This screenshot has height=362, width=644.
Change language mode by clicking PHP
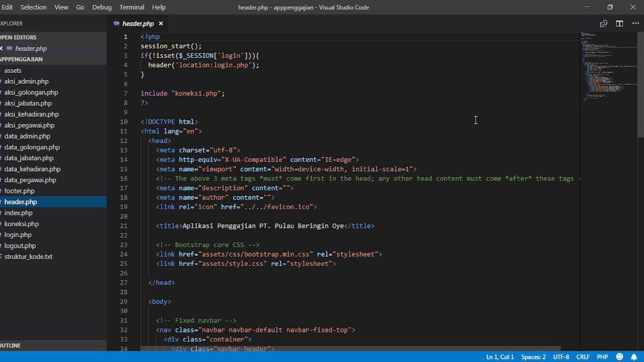[x=602, y=357]
